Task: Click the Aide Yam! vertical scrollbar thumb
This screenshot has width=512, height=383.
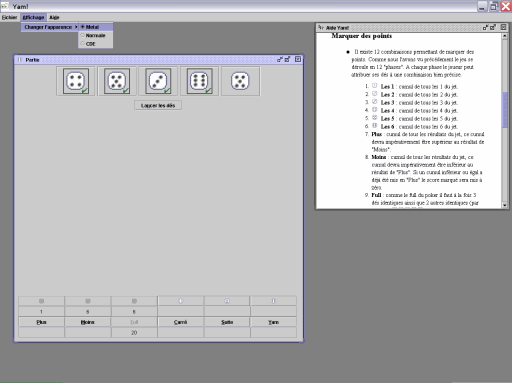Action: tap(505, 109)
